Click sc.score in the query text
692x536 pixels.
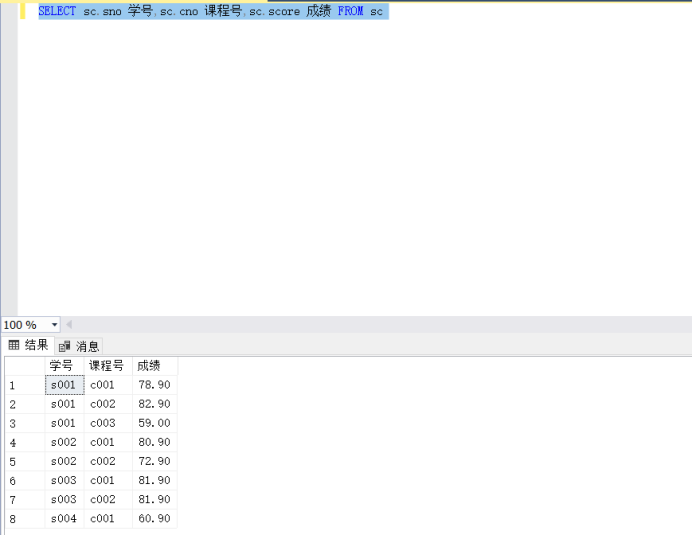(275, 11)
